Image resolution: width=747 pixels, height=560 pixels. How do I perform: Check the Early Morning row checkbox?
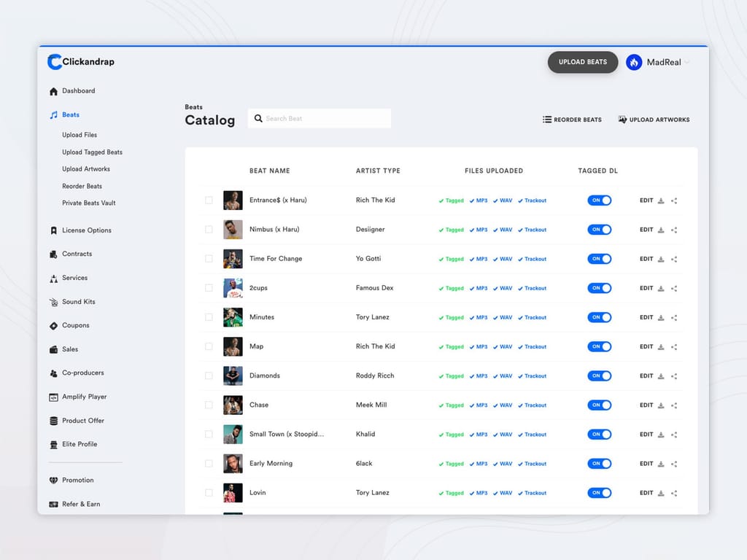pos(209,463)
